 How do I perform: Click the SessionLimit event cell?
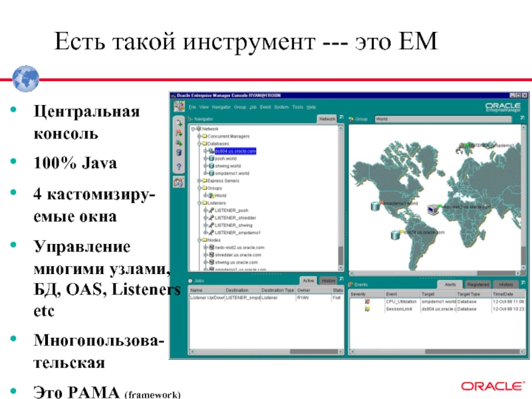point(398,309)
